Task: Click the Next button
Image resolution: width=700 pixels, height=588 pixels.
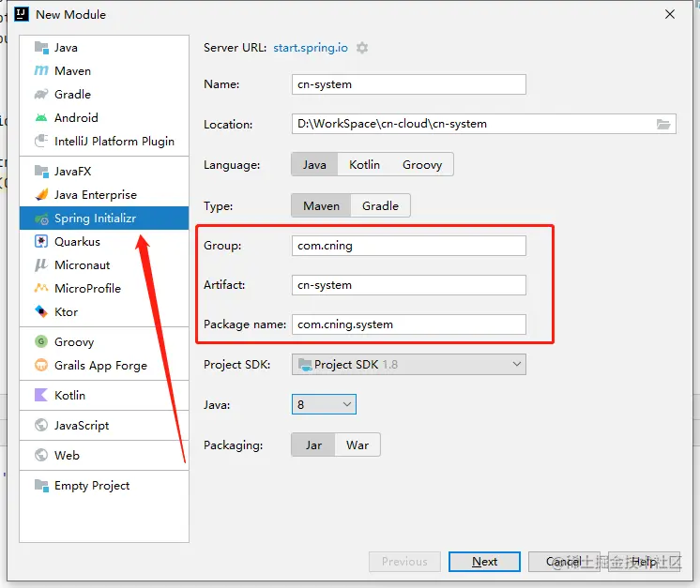Action: [484, 561]
